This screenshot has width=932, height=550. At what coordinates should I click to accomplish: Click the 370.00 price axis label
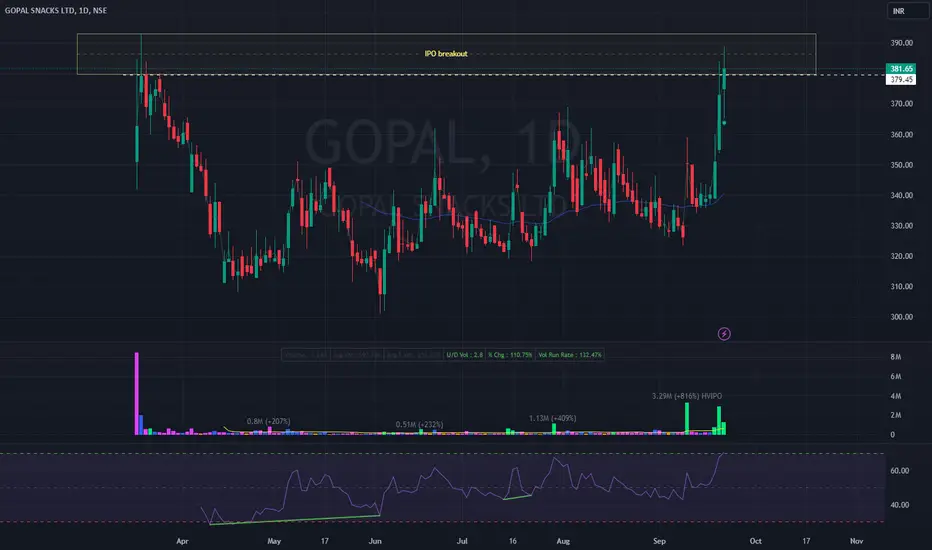[901, 103]
